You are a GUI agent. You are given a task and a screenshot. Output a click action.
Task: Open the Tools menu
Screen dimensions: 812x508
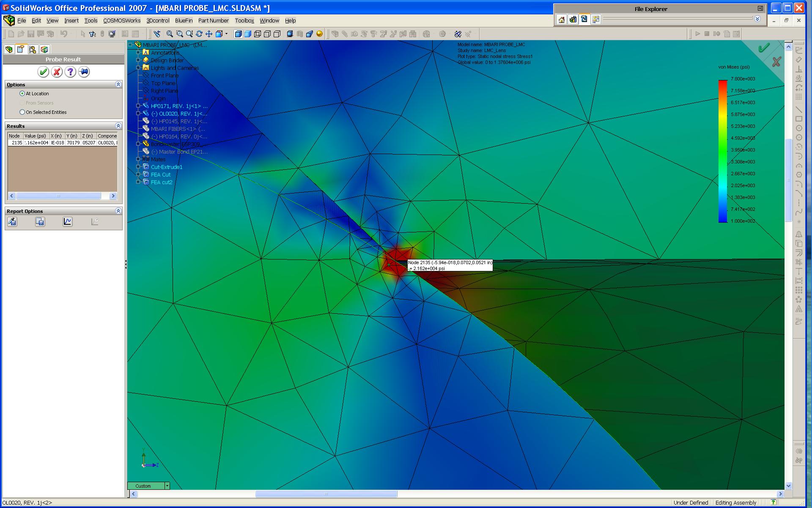tap(91, 20)
